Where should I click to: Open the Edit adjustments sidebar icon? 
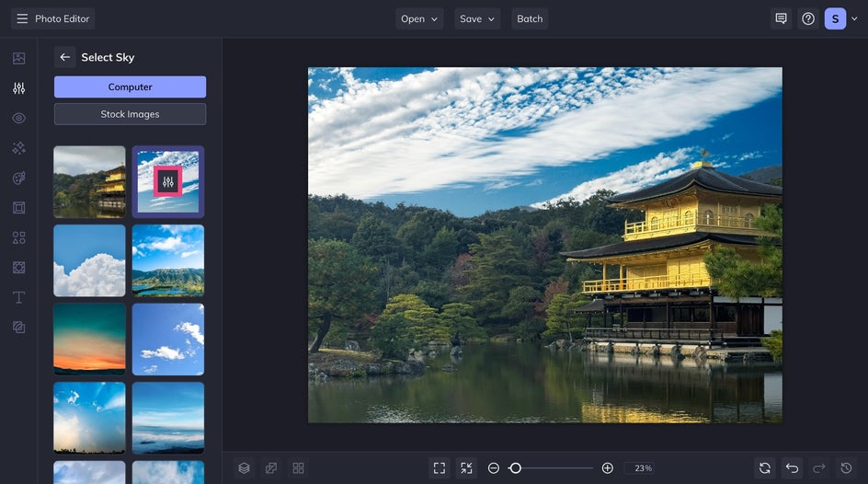pyautogui.click(x=18, y=88)
